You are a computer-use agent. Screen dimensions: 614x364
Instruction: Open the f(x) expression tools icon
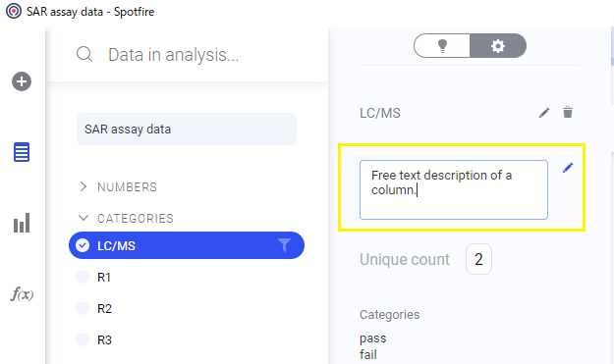pyautogui.click(x=22, y=293)
